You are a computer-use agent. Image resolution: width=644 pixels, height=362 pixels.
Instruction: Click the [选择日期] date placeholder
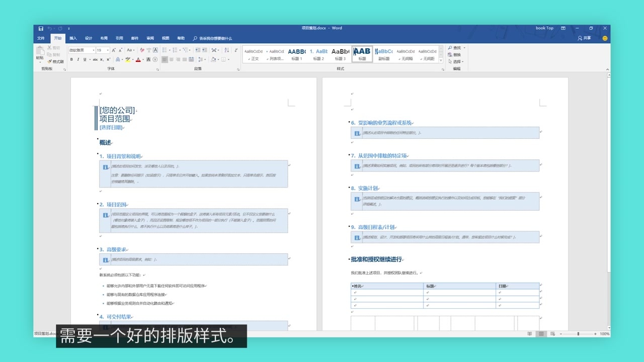[x=111, y=127]
